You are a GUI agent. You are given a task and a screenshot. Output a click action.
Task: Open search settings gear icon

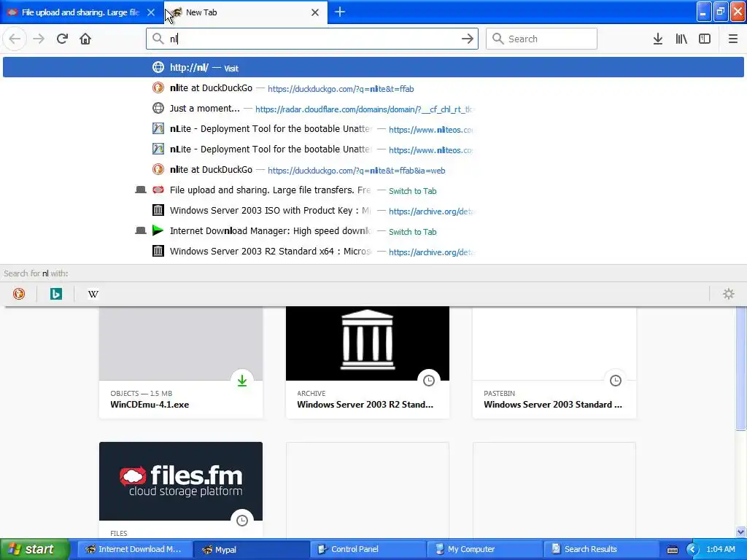(729, 294)
